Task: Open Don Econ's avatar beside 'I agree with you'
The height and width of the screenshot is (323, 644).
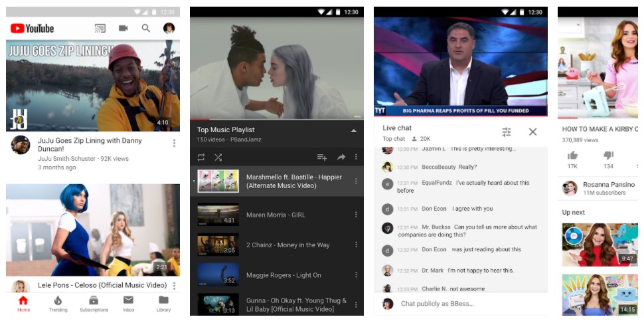Action: tap(387, 209)
